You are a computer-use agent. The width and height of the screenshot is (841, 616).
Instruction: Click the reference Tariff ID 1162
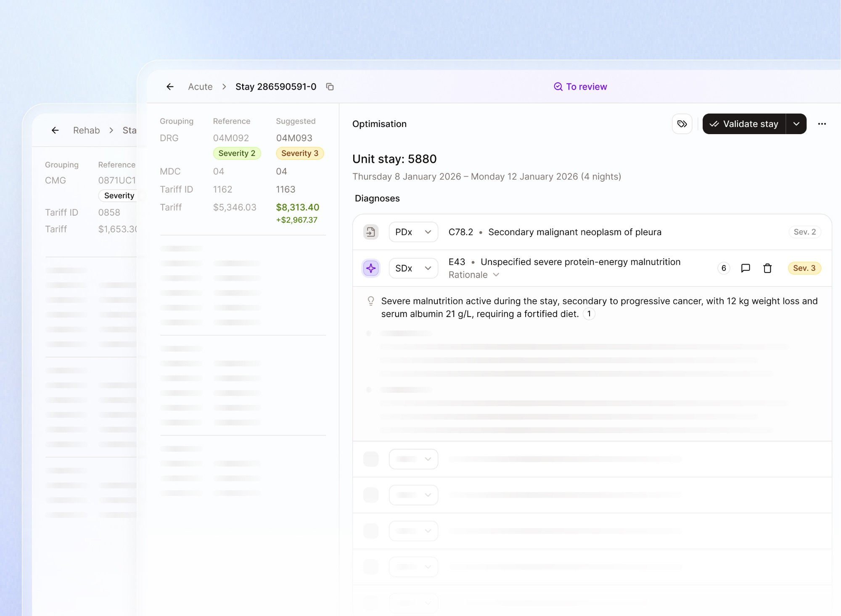click(x=222, y=190)
